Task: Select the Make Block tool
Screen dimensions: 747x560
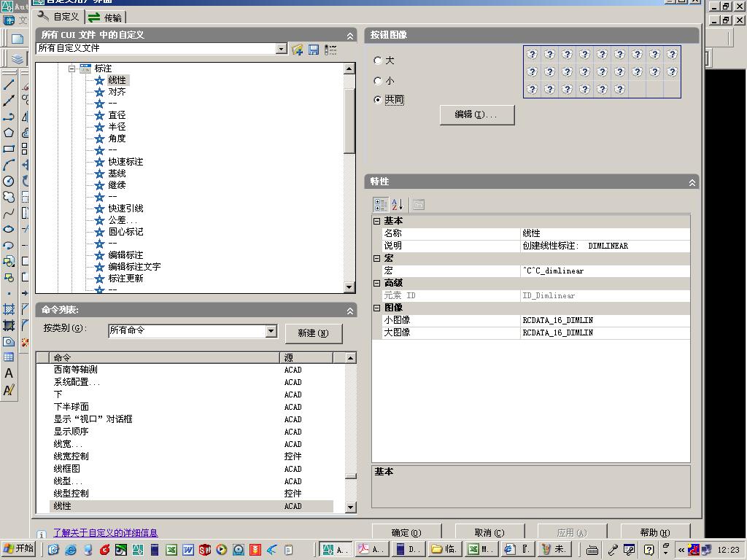Action: pos(9,277)
